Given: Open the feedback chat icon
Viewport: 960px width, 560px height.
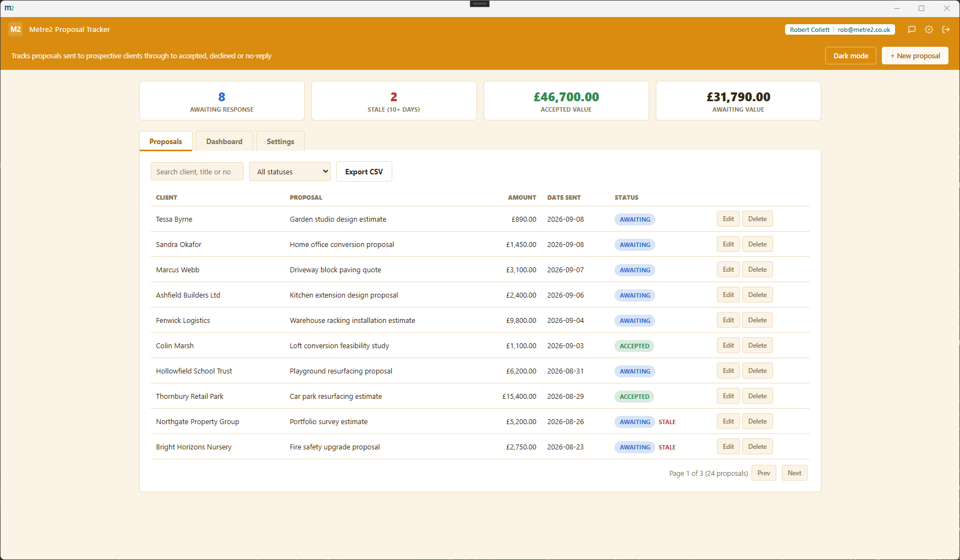Looking at the screenshot, I should (x=912, y=30).
